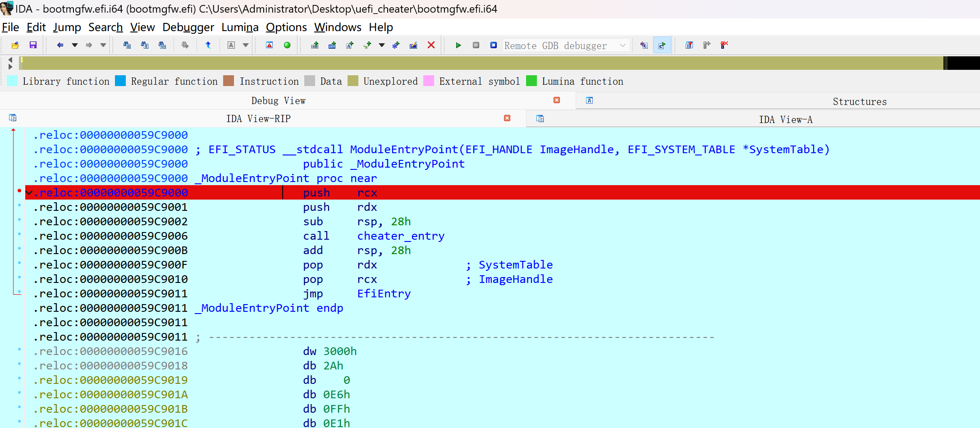
Task: Click the Lumina function green swatch
Action: coord(531,81)
